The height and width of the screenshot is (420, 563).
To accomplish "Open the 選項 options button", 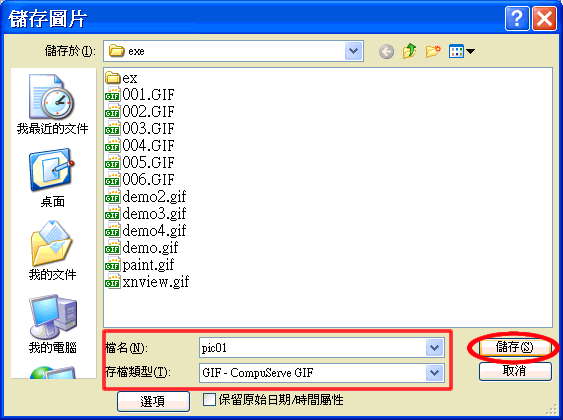I will 153,401.
